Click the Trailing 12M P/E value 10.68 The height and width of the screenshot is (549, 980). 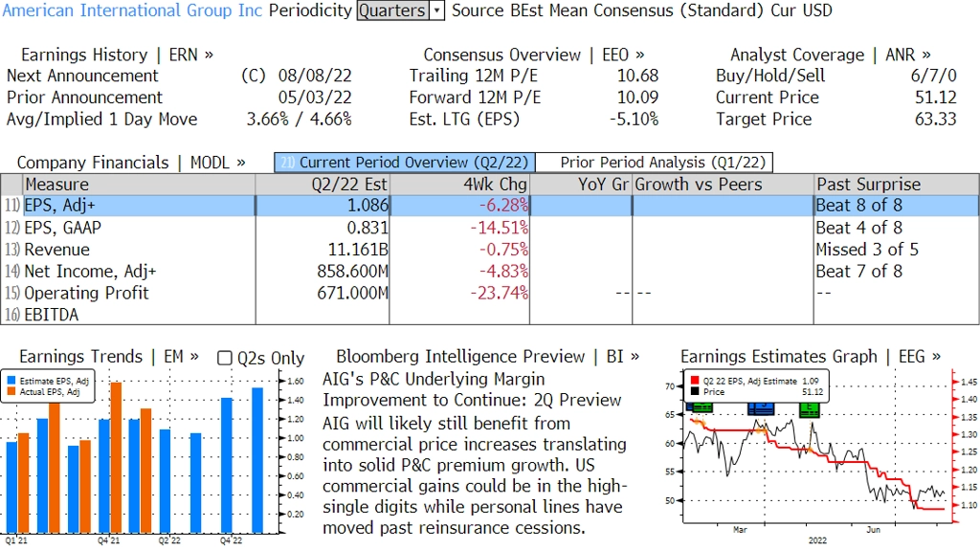pos(638,76)
